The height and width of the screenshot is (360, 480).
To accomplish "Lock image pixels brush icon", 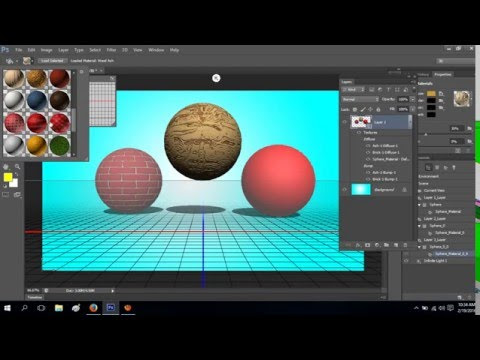I will (363, 109).
